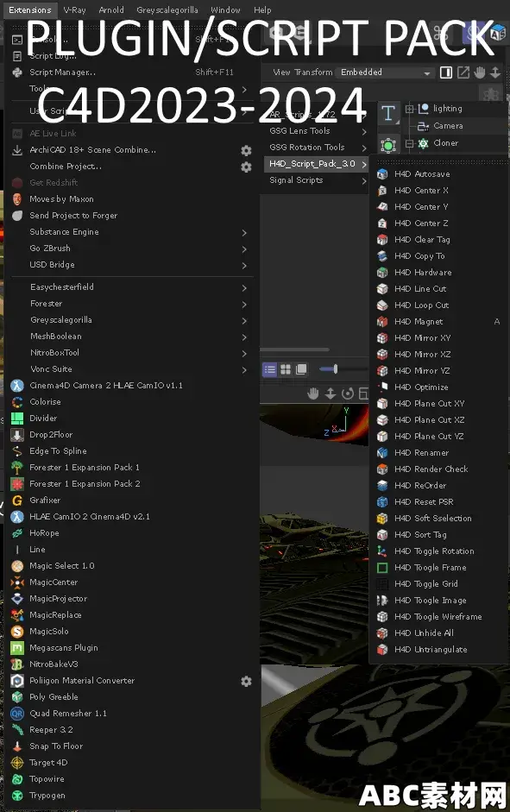Select the Camera object in tree
Image resolution: width=510 pixels, height=812 pixels.
pyautogui.click(x=449, y=126)
